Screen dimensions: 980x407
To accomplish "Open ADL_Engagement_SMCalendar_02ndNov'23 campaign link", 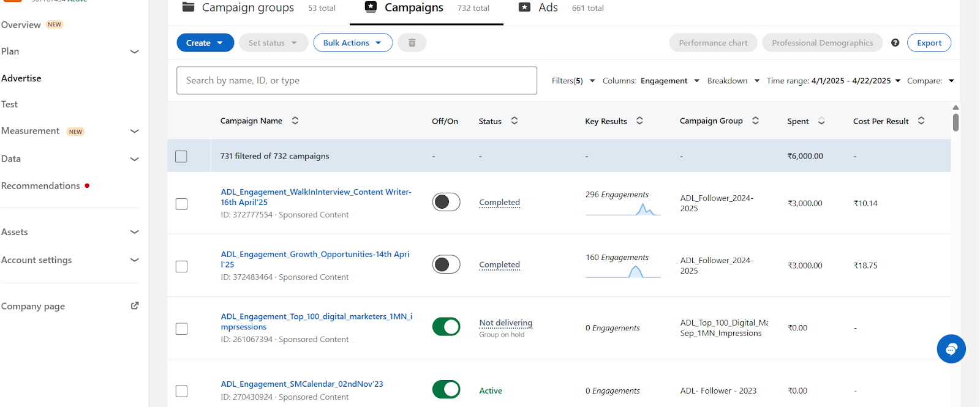I will point(302,384).
